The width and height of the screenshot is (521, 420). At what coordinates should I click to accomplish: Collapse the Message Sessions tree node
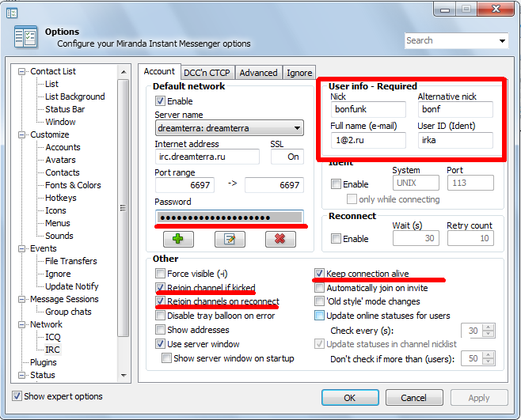(x=21, y=300)
